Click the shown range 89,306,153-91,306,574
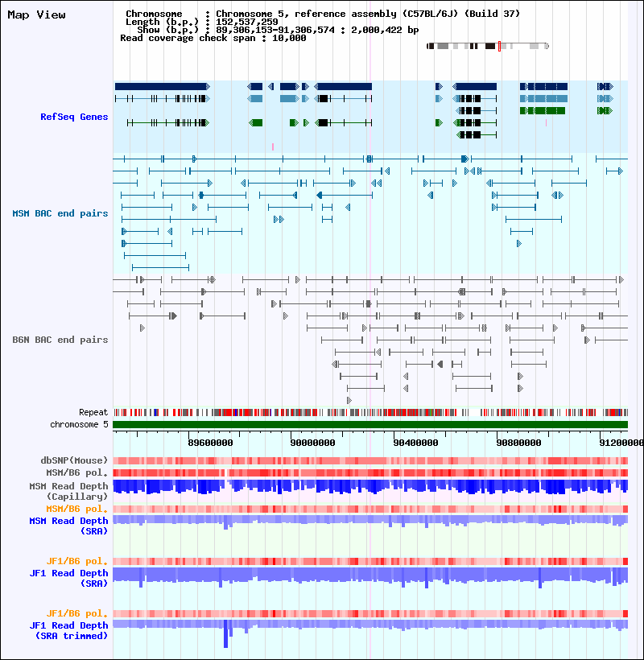Viewport: 644px width, 660px height. coord(275,30)
